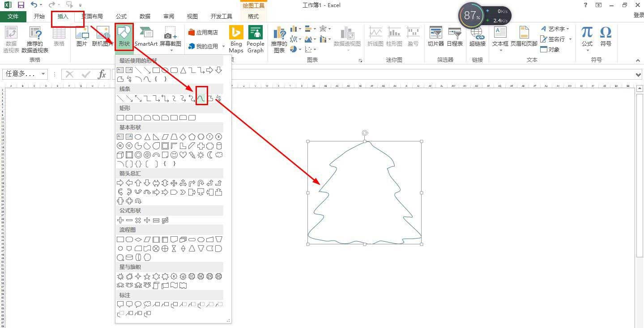The width and height of the screenshot is (644, 328).
Task: Open the 艺术字 WordArt dropdown
Action: coord(567,29)
